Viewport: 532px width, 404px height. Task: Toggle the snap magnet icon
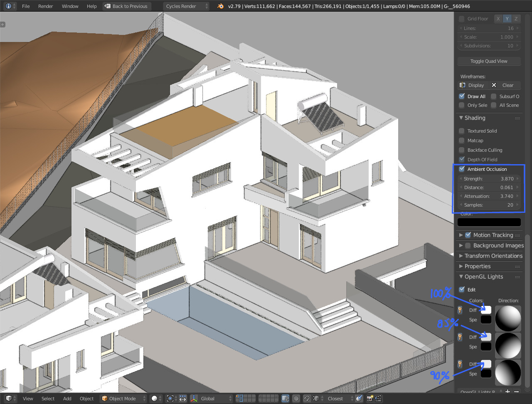pyautogui.click(x=306, y=399)
